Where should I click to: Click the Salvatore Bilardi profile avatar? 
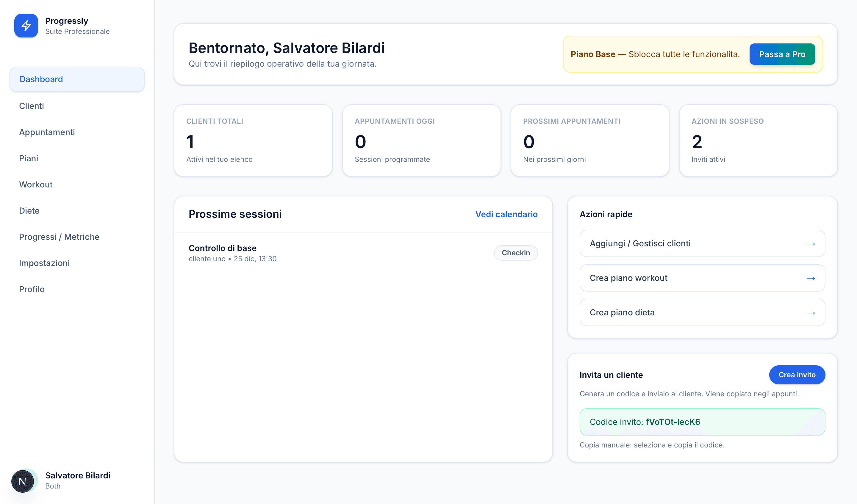click(x=23, y=480)
